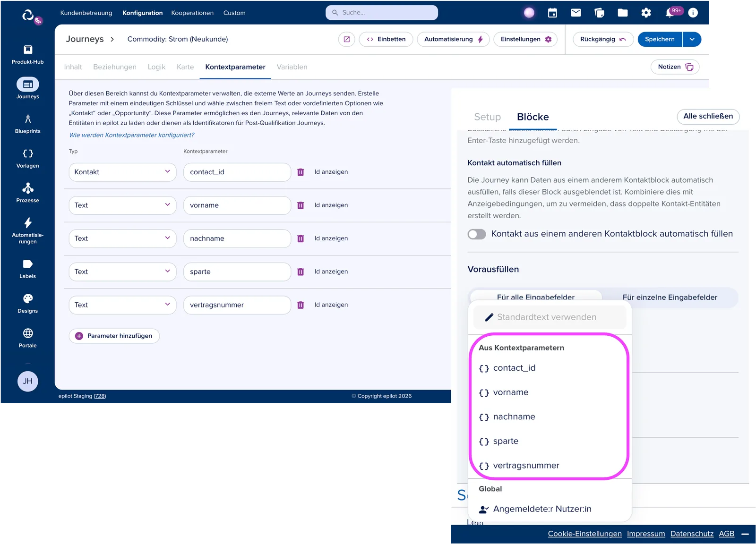The image size is (756, 544).
Task: Open type dropdown for vorname row
Action: coord(122,205)
